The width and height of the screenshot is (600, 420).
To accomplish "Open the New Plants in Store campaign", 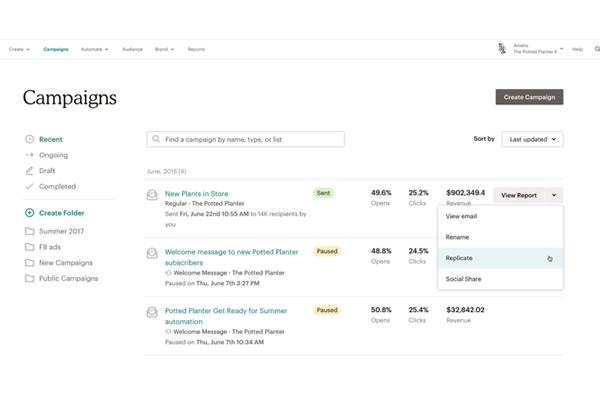I will (196, 194).
